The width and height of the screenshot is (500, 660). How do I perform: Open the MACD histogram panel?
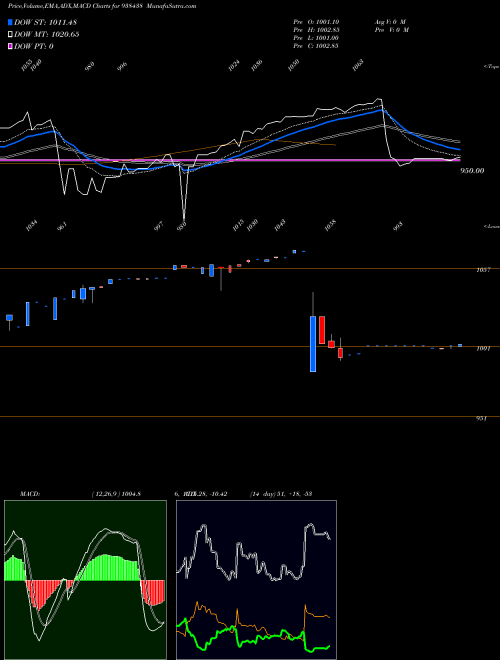click(85, 580)
